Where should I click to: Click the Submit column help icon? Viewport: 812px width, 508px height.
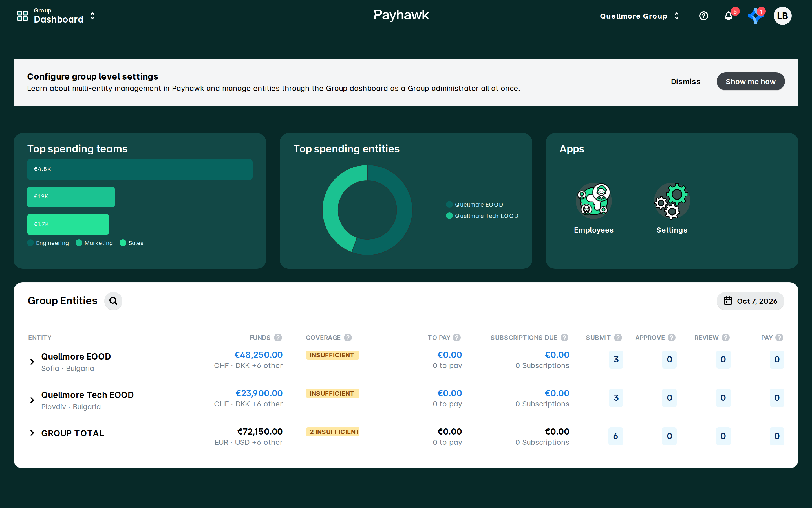point(618,337)
